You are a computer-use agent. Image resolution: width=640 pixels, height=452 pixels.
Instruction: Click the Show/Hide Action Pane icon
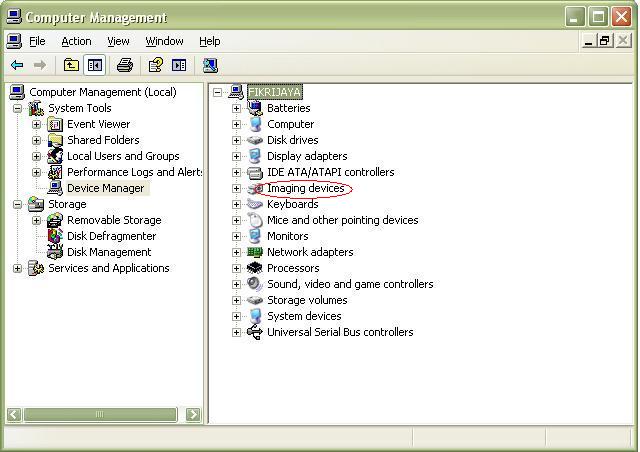[x=179, y=65]
